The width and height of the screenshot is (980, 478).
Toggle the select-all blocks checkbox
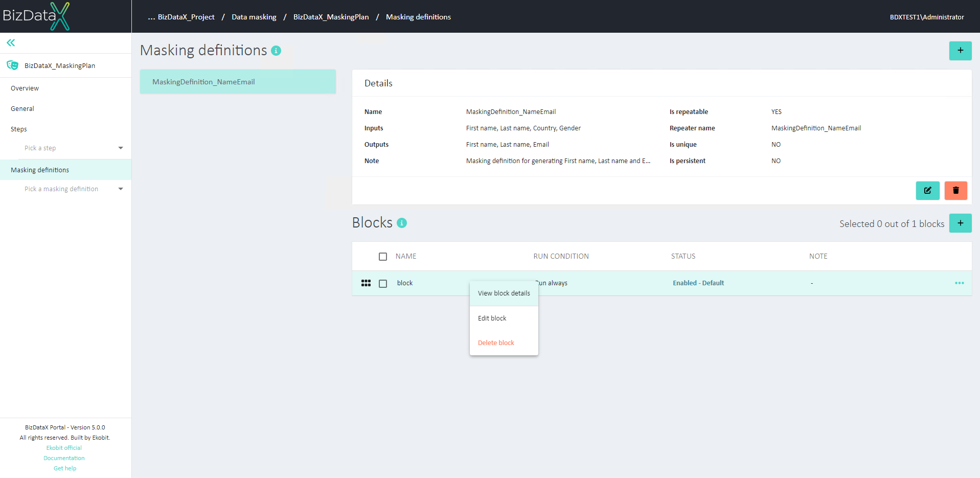(x=383, y=257)
